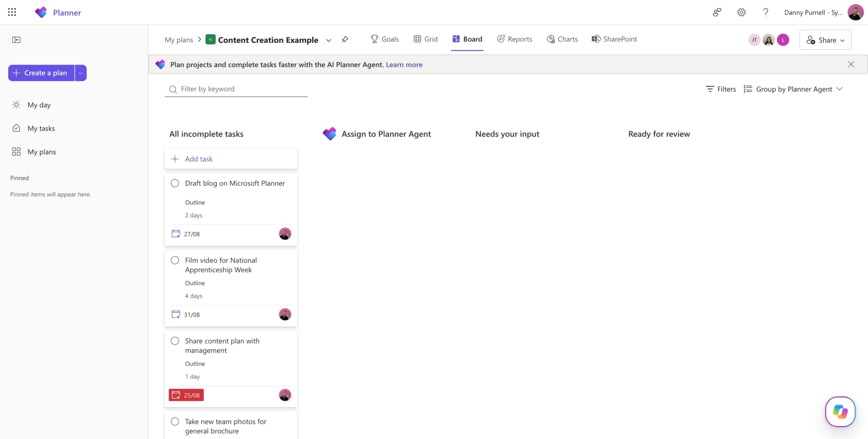Open the Filters button
Screen dimensions: 868x439
click(x=721, y=89)
